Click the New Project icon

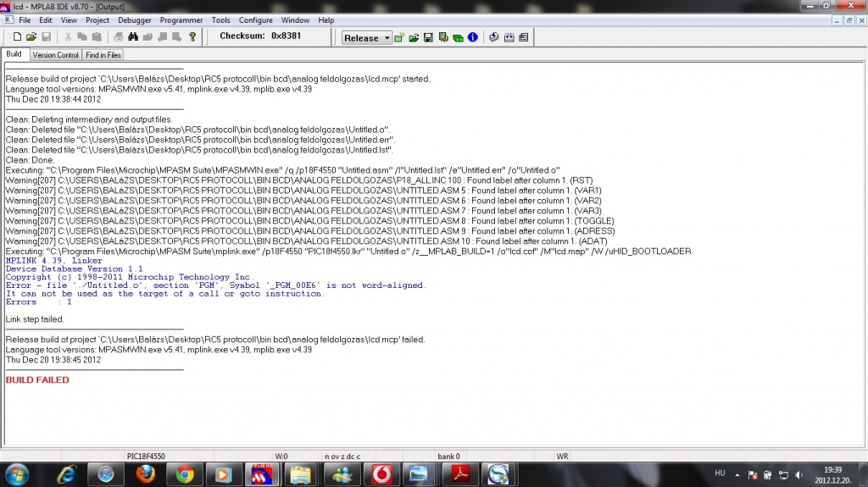click(x=399, y=37)
